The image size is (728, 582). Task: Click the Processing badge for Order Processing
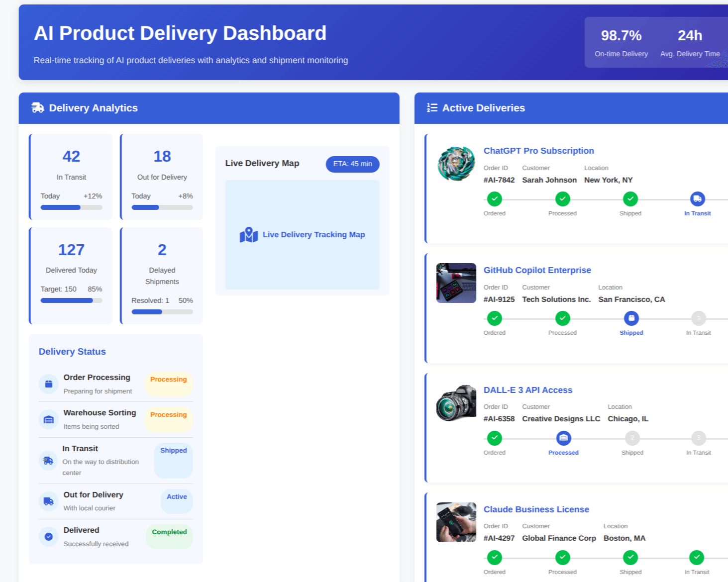(x=169, y=384)
